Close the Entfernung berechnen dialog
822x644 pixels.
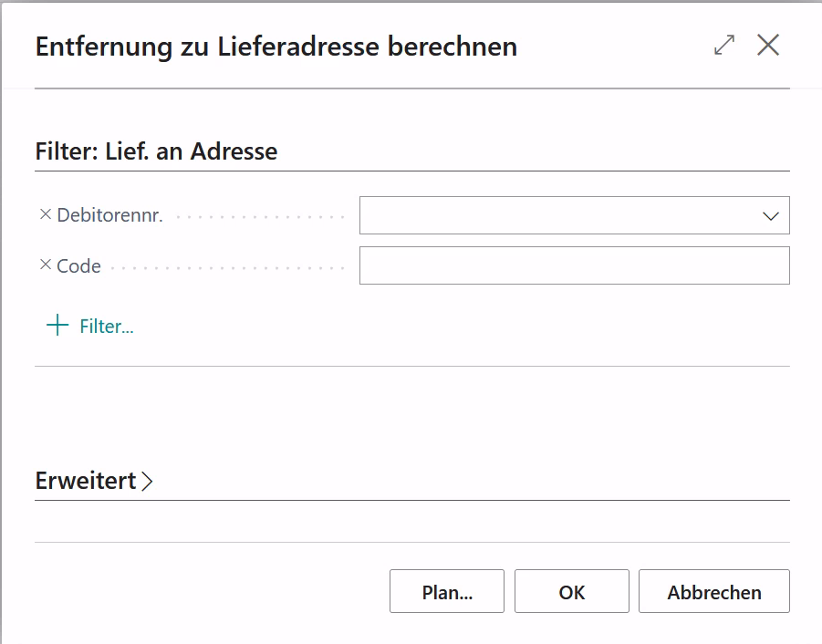click(768, 46)
